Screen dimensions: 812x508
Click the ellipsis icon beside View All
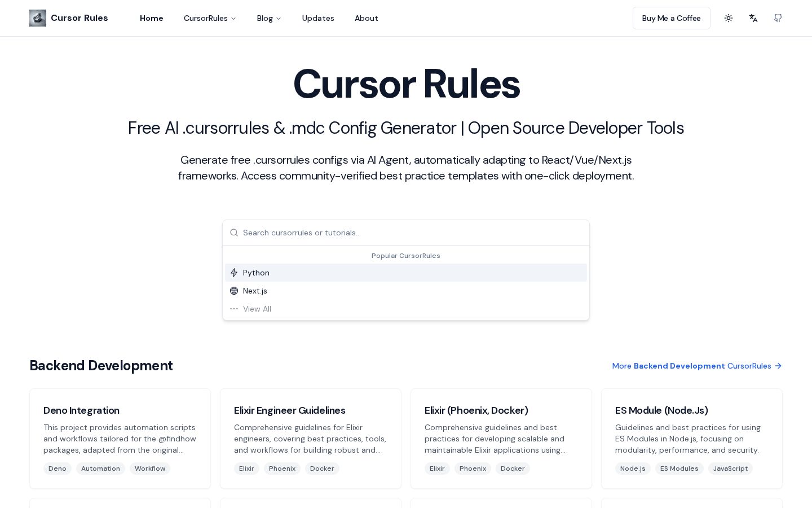(x=234, y=309)
